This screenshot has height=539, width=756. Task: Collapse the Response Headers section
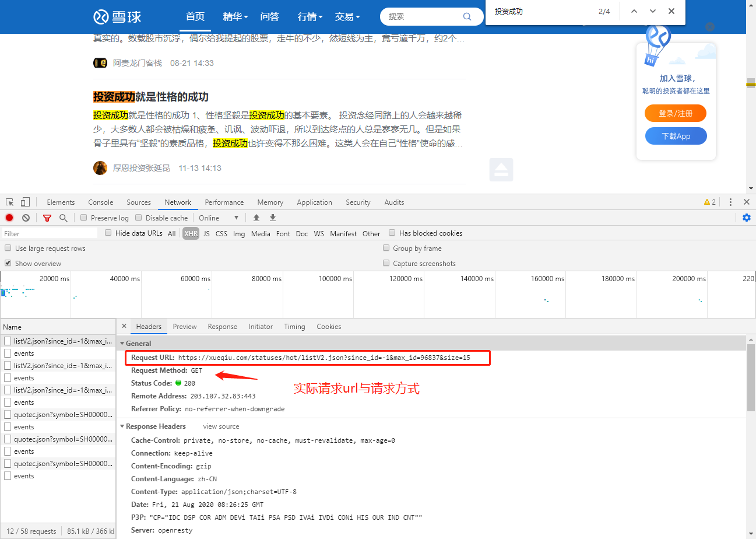(x=122, y=426)
